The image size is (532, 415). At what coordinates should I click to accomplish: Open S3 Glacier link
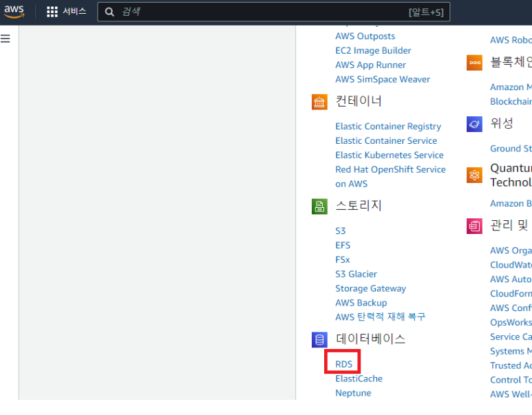pos(356,274)
